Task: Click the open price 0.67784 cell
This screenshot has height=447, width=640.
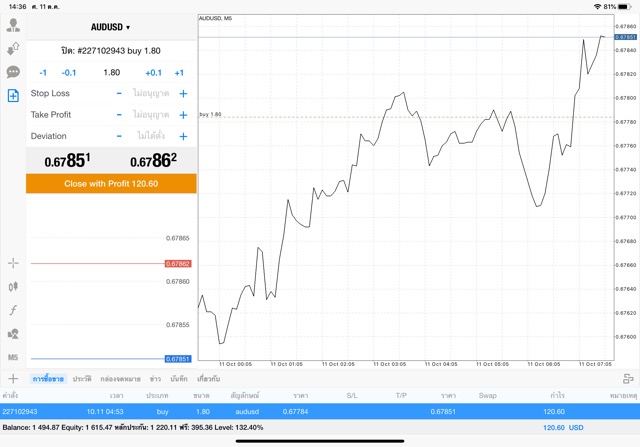Action: pyautogui.click(x=296, y=411)
